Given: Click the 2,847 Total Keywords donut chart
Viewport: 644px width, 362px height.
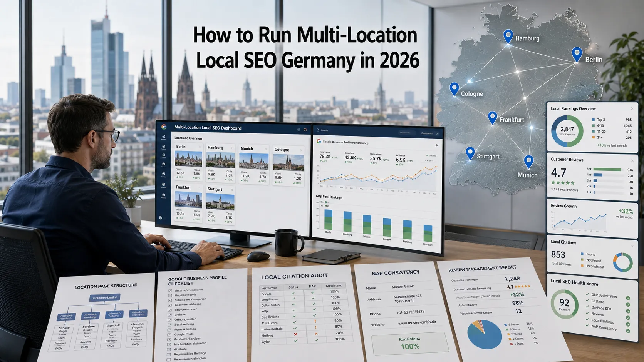Looking at the screenshot, I should (567, 131).
